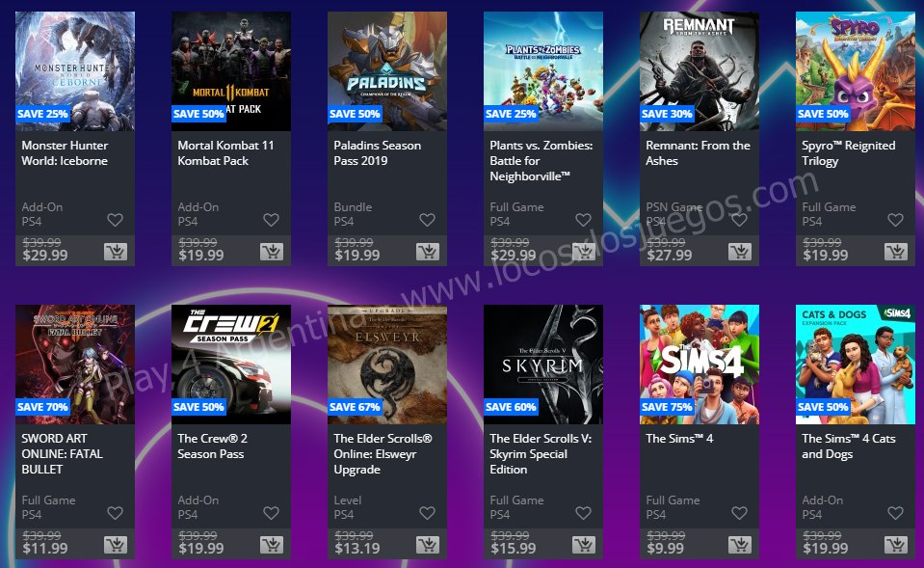Select the Mortal Kombat 11 cover thumbnail
Screen dimensions: 924x568
(231, 71)
